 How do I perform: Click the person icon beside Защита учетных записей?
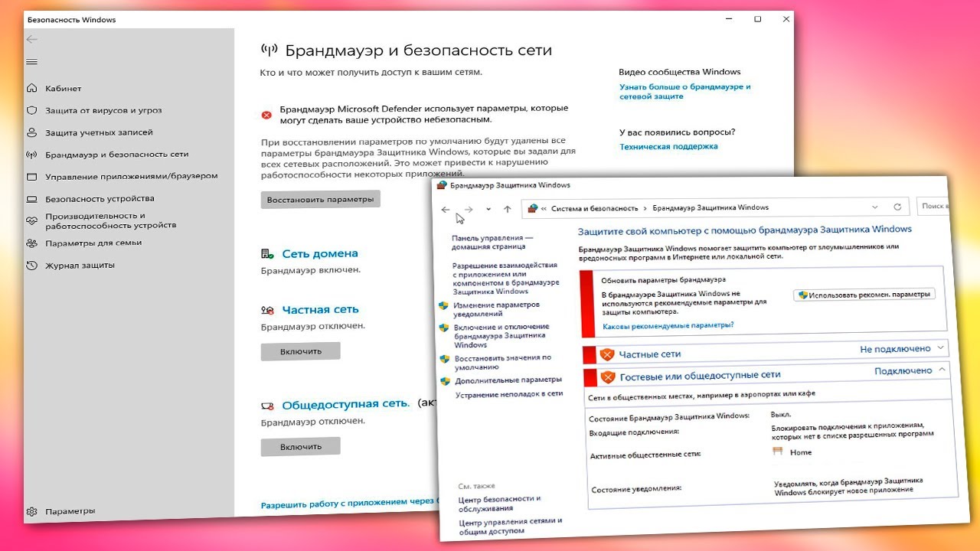(x=31, y=132)
